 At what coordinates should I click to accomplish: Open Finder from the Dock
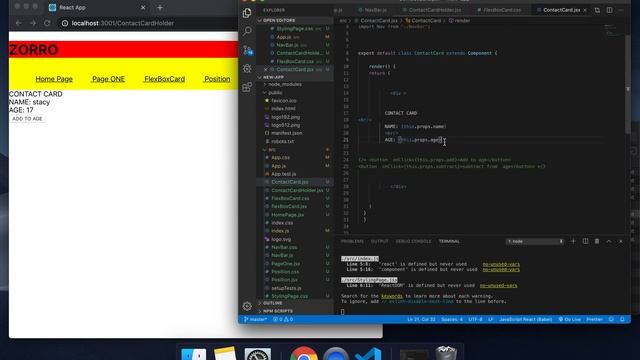pyautogui.click(x=193, y=353)
